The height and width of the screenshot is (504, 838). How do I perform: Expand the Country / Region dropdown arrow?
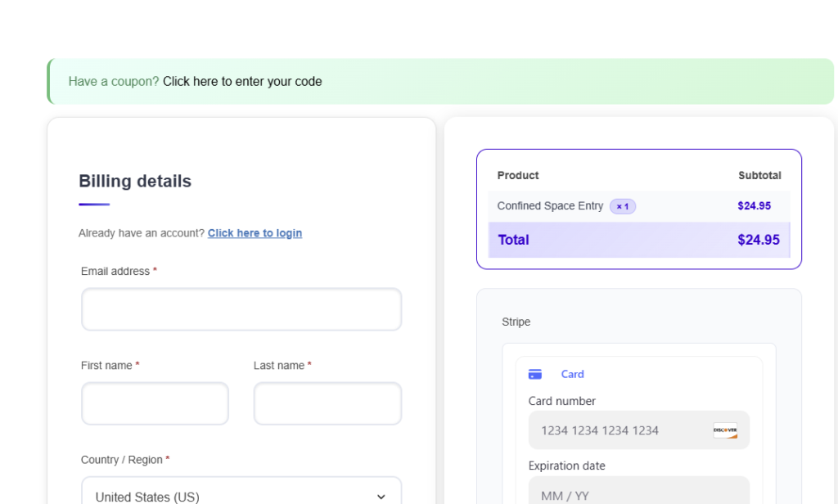381,497
